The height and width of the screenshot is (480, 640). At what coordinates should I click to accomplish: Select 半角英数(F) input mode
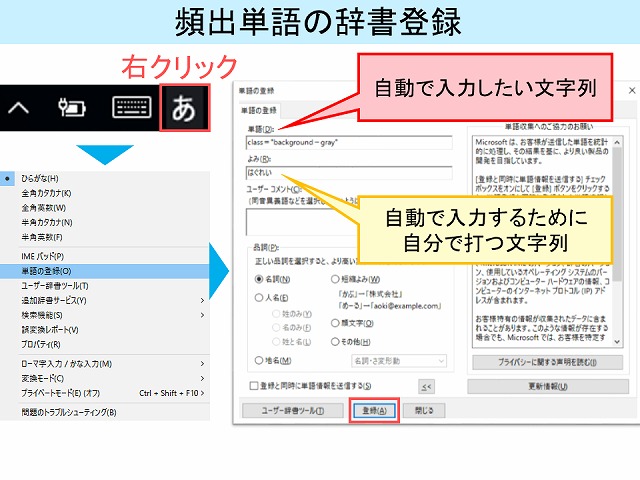105,237
